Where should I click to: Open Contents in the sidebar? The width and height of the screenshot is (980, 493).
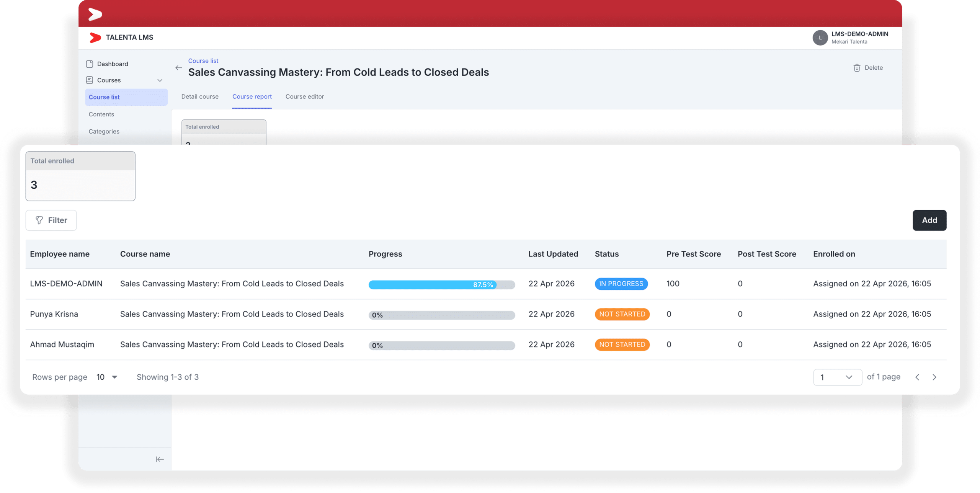(101, 114)
